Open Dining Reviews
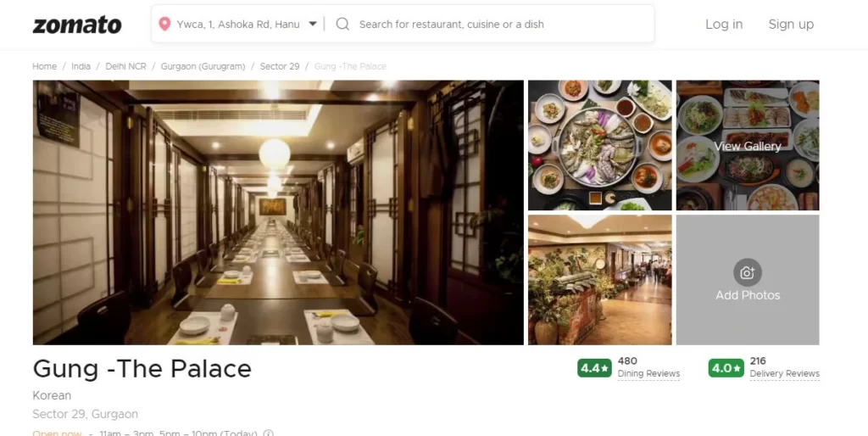 [648, 374]
